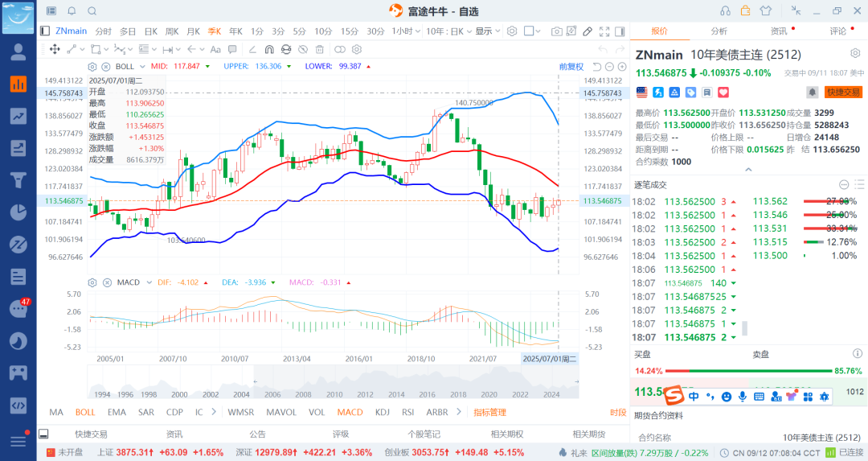
Task: Select the move crosshair drawing tool
Action: pyautogui.click(x=55, y=49)
